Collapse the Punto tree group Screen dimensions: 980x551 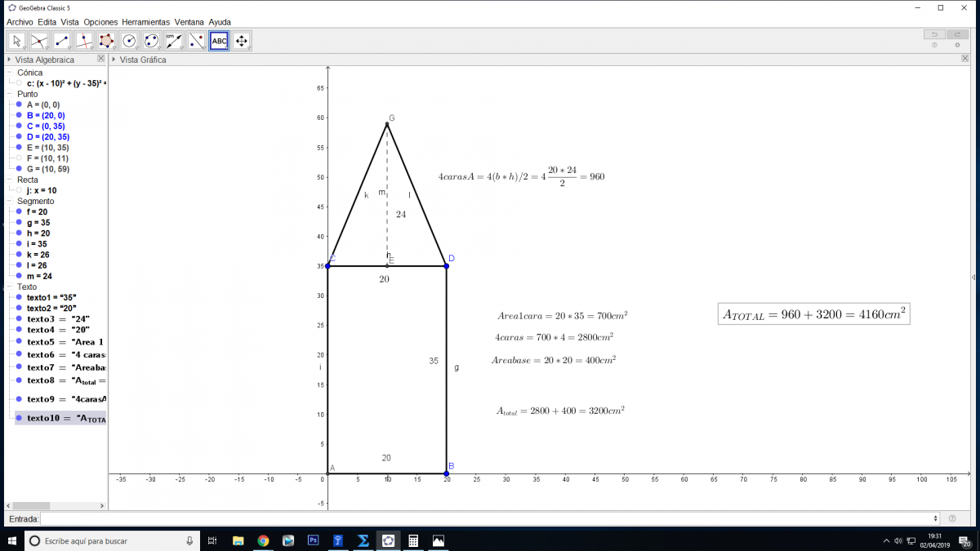[x=11, y=94]
